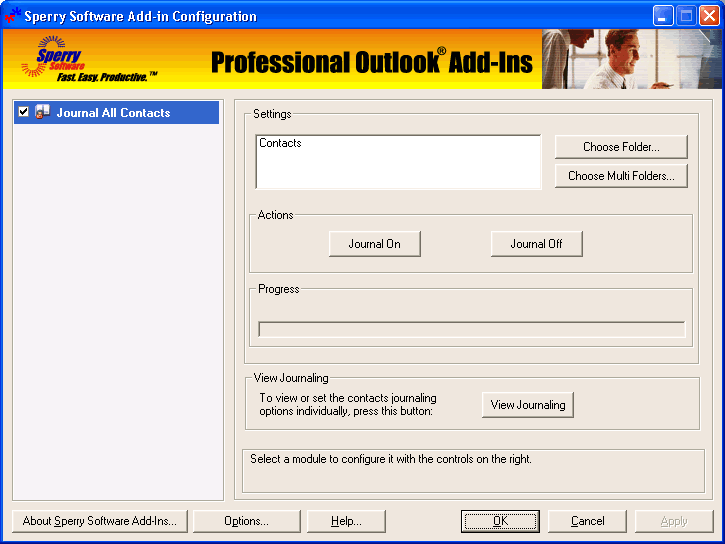Screen dimensions: 725x544
Task: Minimize the Add-in Configuration window
Action: [x=663, y=16]
